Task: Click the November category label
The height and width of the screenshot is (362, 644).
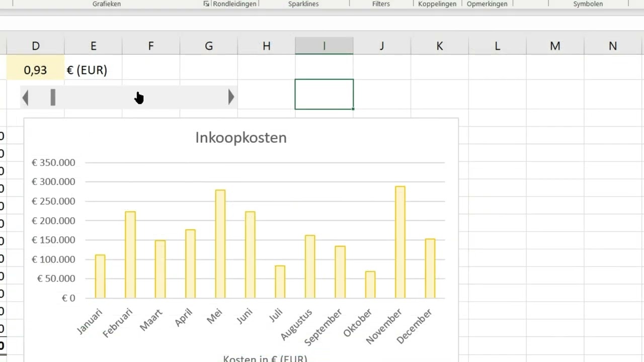Action: (x=384, y=326)
